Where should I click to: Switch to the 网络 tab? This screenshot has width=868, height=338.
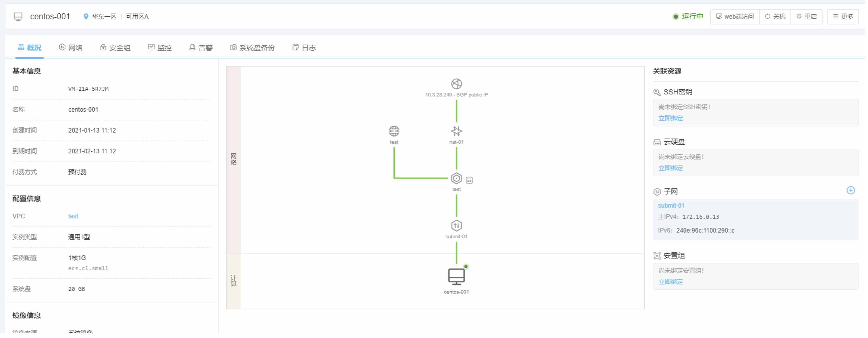(71, 48)
